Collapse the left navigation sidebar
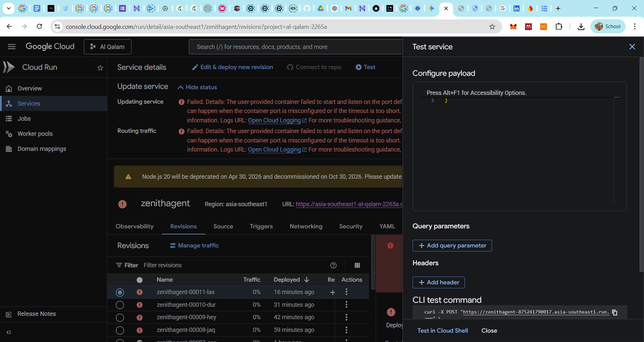 point(9,332)
